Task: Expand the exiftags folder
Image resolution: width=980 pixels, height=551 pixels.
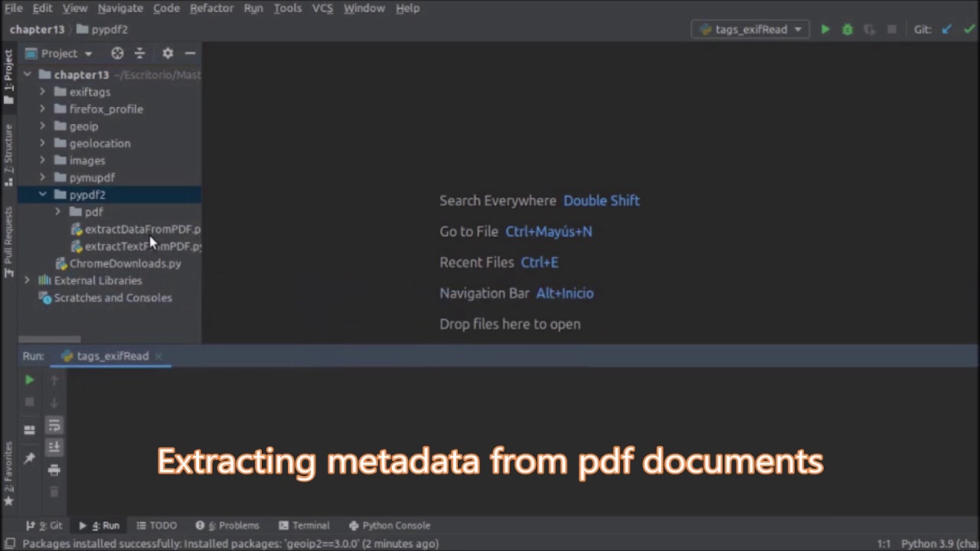Action: (x=43, y=92)
